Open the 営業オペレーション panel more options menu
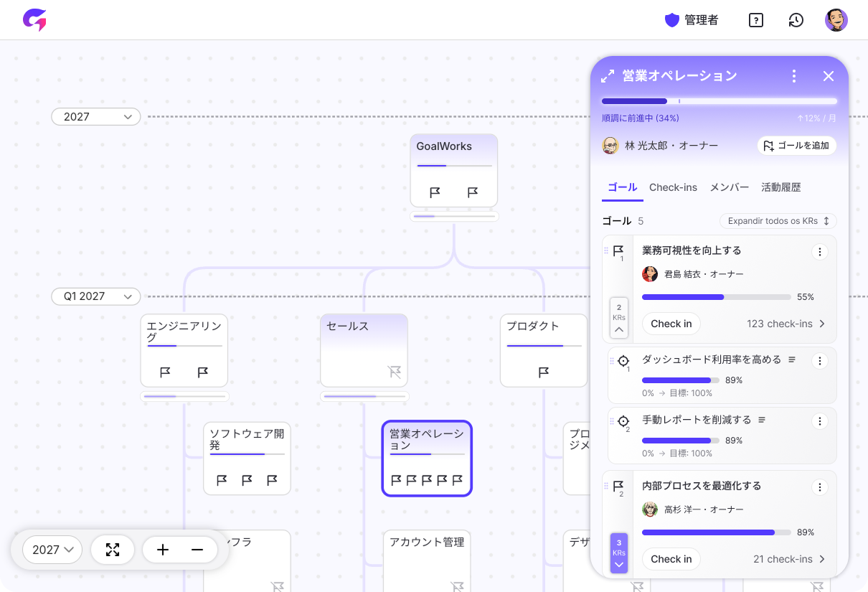The image size is (868, 592). coord(793,76)
